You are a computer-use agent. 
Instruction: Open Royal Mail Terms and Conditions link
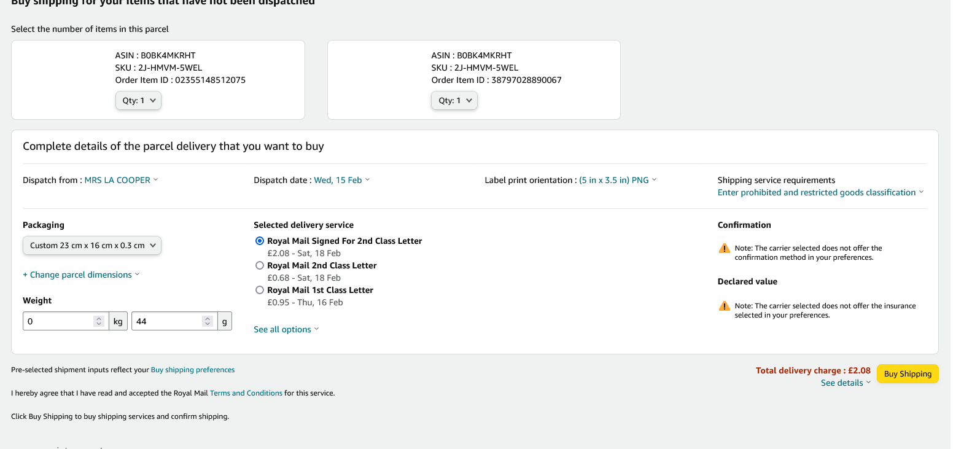246,393
